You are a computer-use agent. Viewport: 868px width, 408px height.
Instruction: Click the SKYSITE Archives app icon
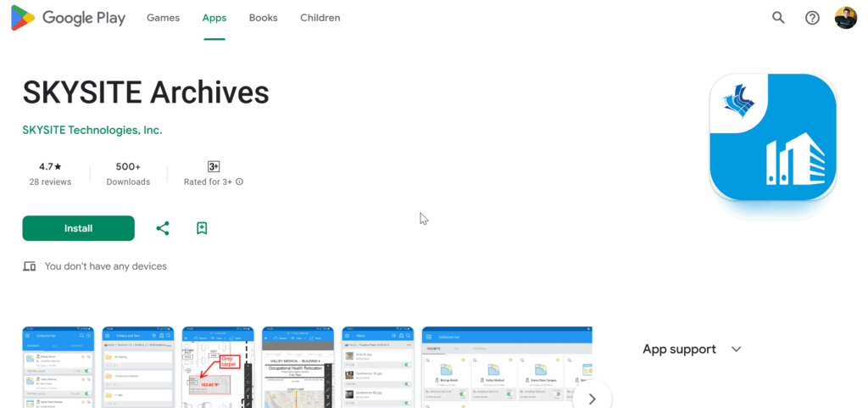click(x=773, y=137)
